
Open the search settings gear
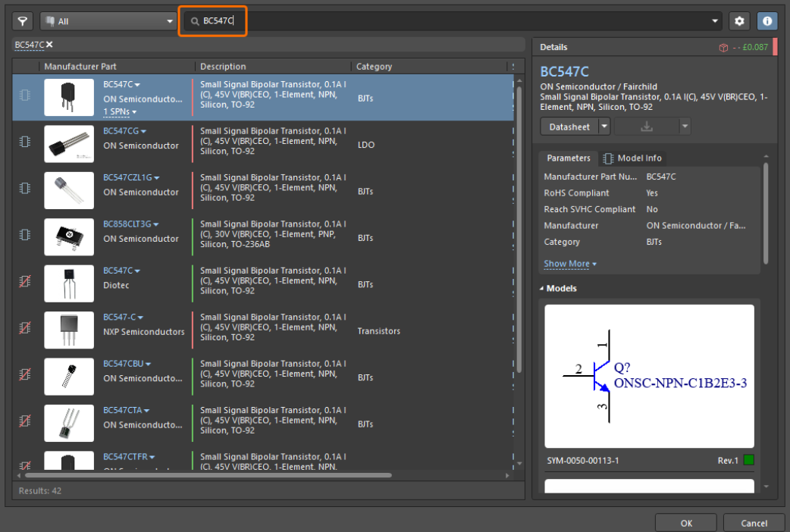point(739,21)
